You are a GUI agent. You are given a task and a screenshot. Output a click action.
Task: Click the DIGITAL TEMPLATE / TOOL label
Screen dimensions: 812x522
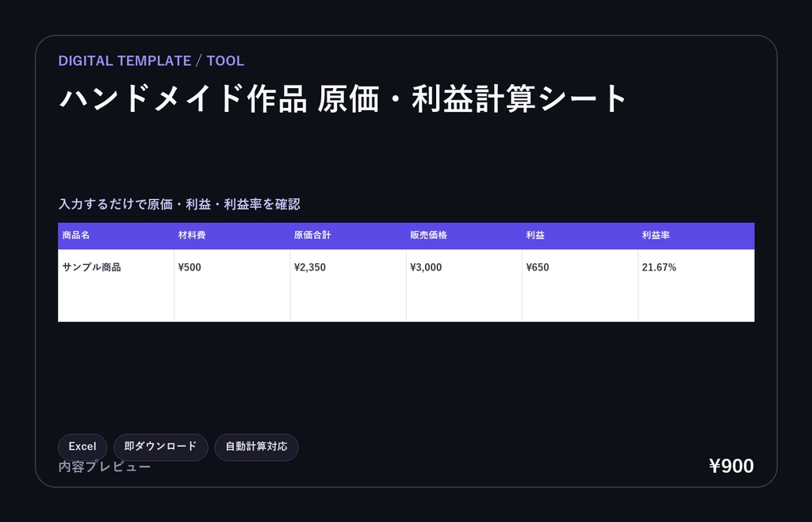pyautogui.click(x=151, y=60)
